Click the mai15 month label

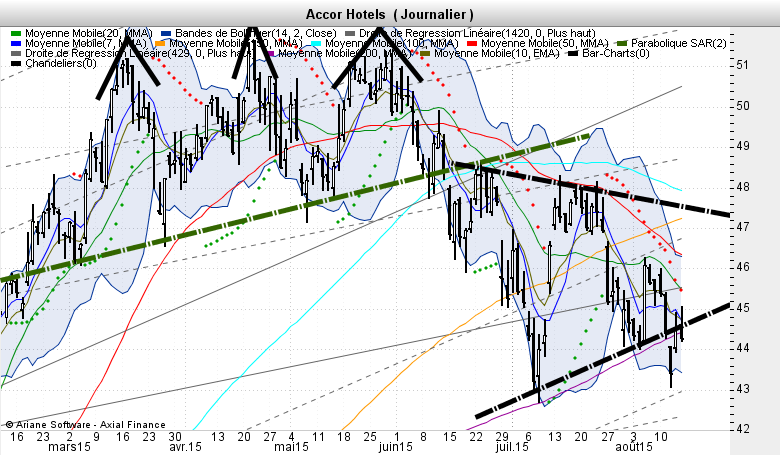[x=292, y=447]
